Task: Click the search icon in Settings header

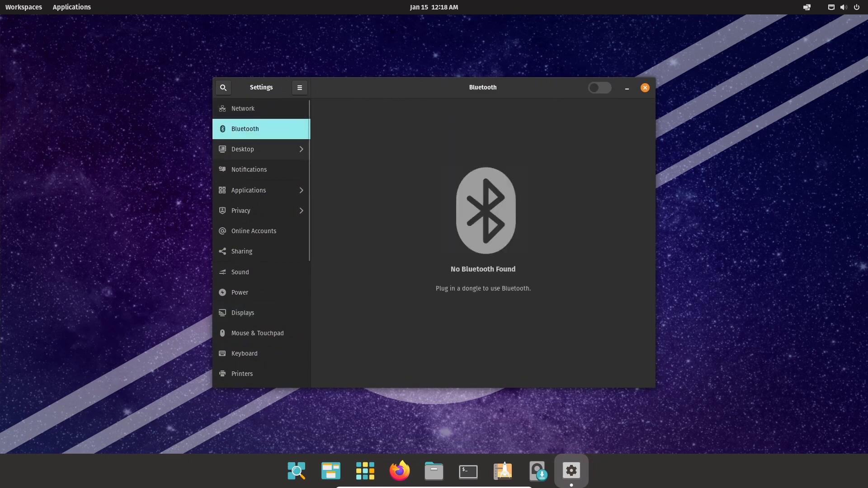Action: click(x=223, y=88)
